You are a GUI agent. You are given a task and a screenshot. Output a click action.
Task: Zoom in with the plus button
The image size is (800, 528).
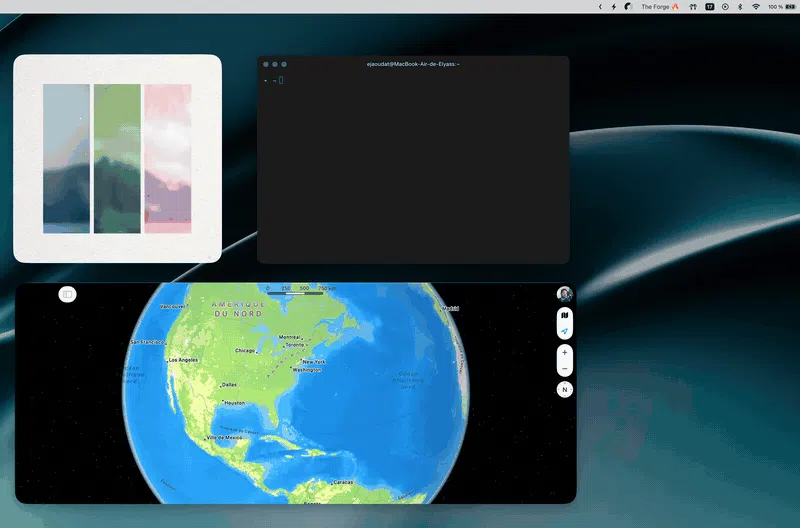pos(564,353)
